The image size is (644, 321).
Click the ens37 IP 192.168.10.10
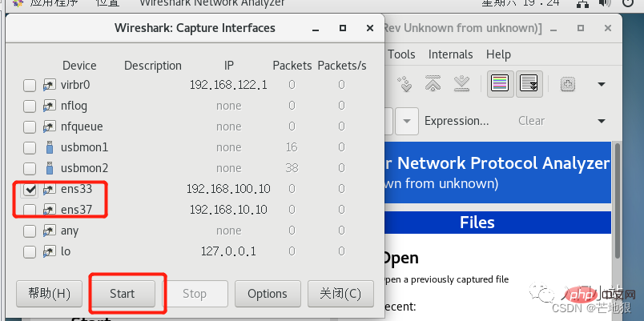228,211
